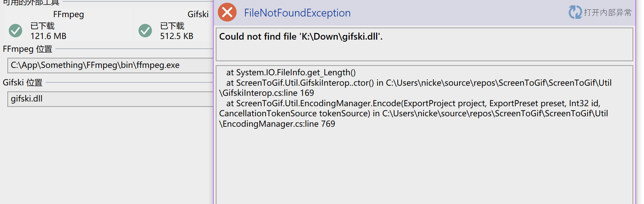Click the FileNotFoundException title text
The image size is (644, 204).
coord(297,13)
